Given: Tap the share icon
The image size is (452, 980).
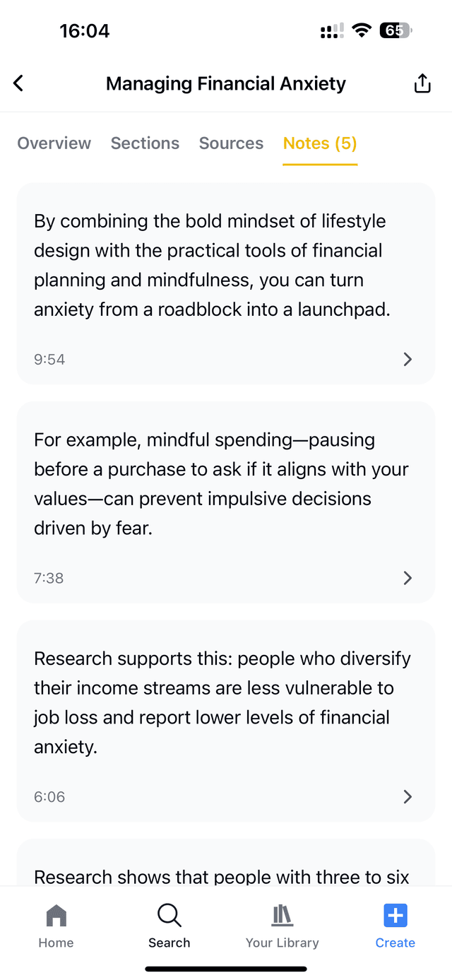Looking at the screenshot, I should [x=422, y=83].
